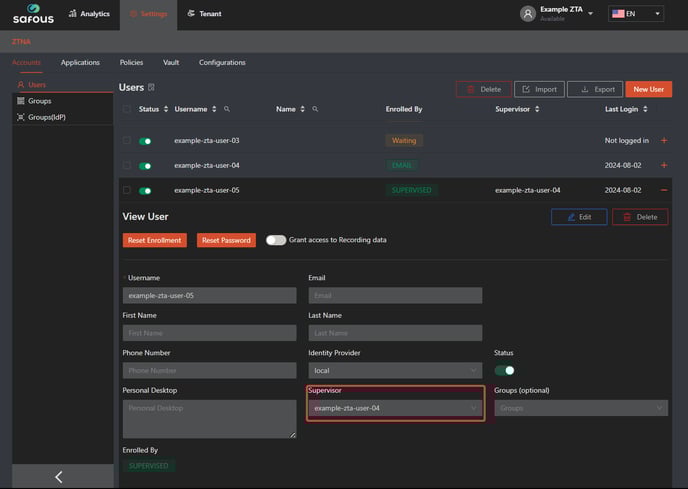This screenshot has width=688, height=489.
Task: Check the box for example-zta-user-04
Action: (x=126, y=165)
